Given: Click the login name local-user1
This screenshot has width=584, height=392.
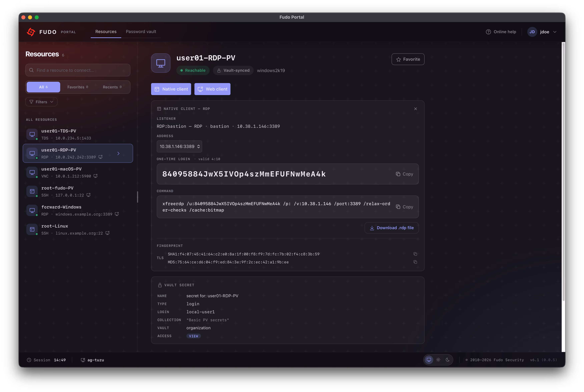Looking at the screenshot, I should [200, 312].
